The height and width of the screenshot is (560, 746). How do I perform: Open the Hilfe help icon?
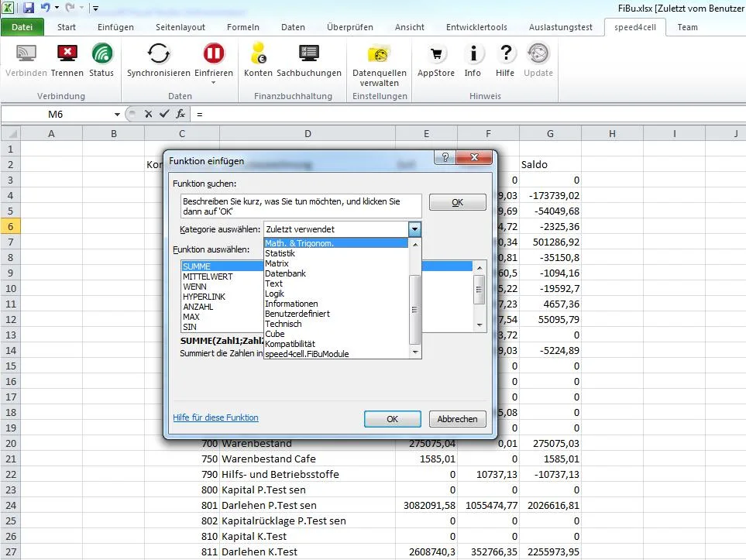pyautogui.click(x=506, y=53)
